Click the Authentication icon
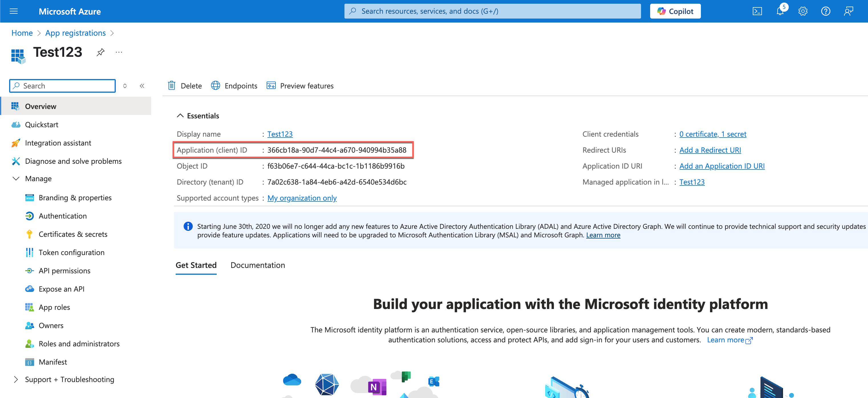The width and height of the screenshot is (868, 398). coord(29,216)
